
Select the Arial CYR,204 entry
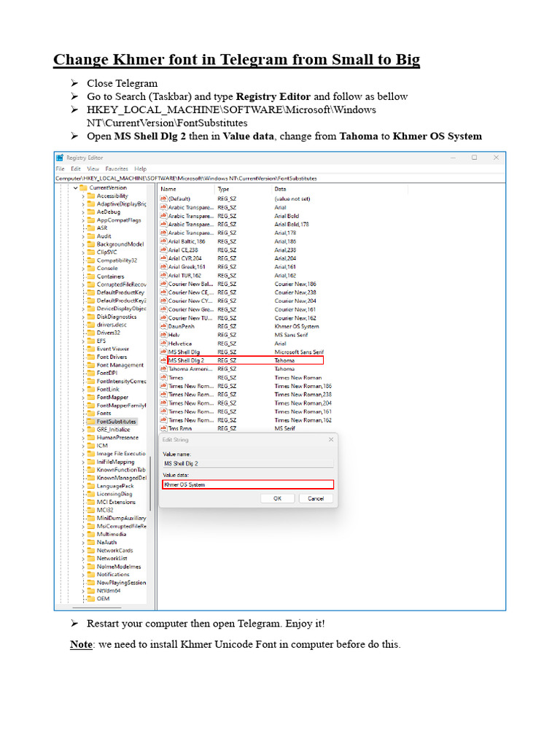coord(184,258)
